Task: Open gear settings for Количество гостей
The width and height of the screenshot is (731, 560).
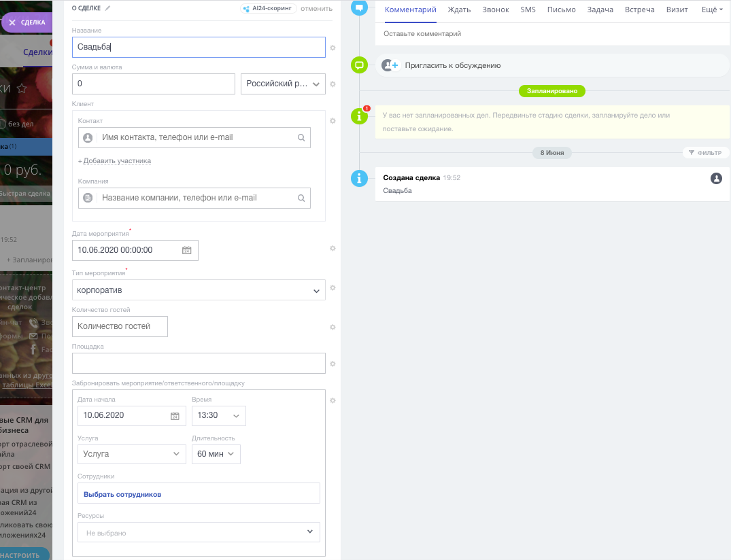Action: [333, 327]
